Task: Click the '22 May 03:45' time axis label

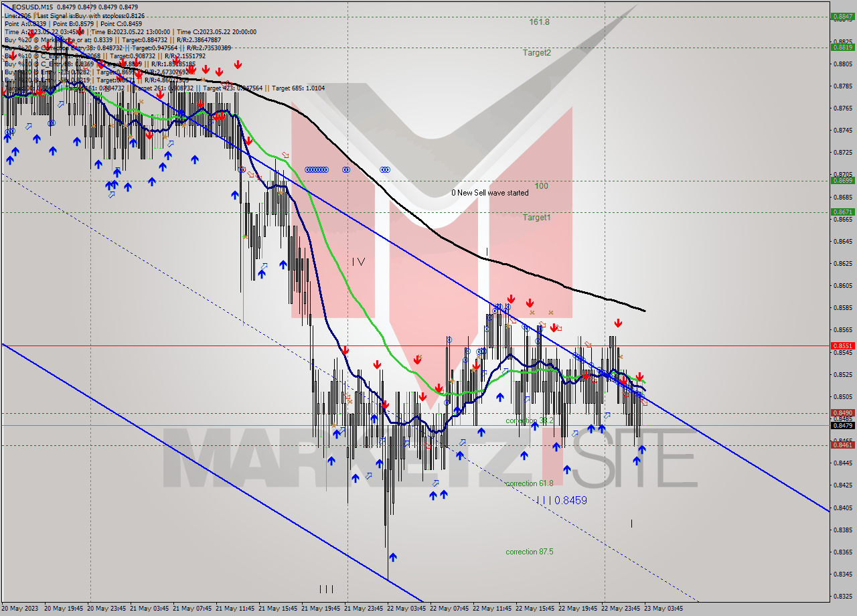Action: [408, 609]
